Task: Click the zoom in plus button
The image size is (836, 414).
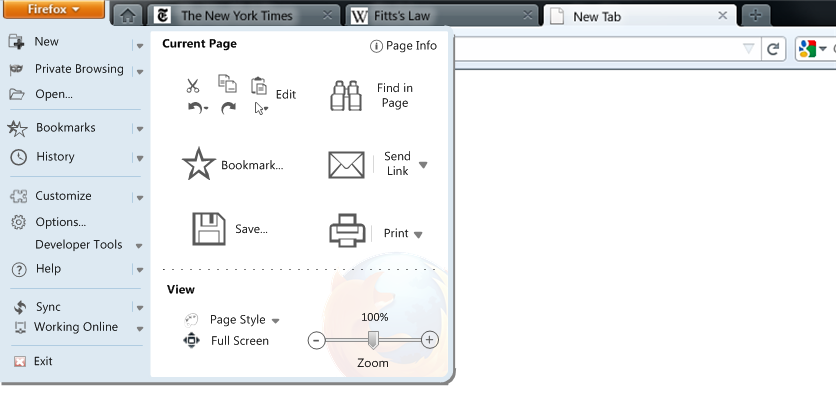Action: tap(430, 339)
